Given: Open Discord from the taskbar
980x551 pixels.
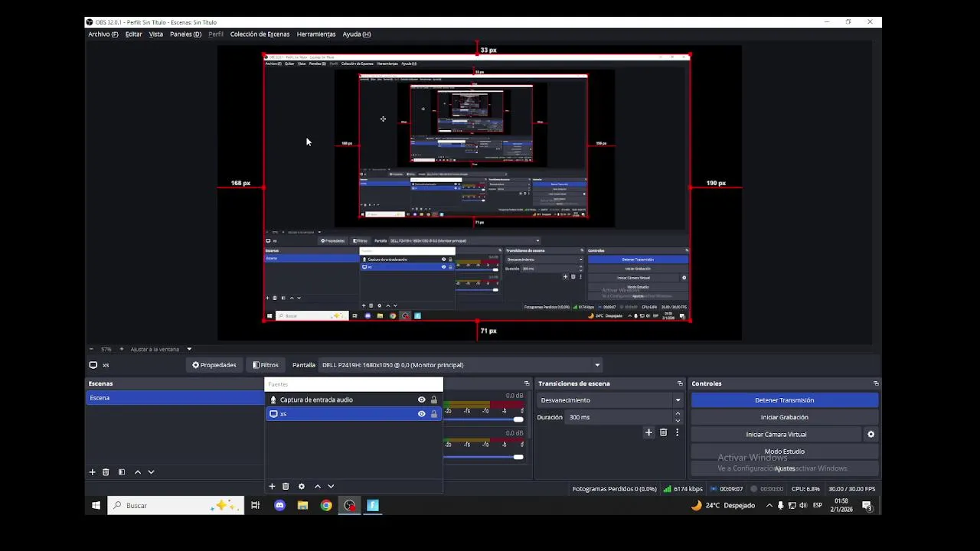Looking at the screenshot, I should click(x=279, y=505).
